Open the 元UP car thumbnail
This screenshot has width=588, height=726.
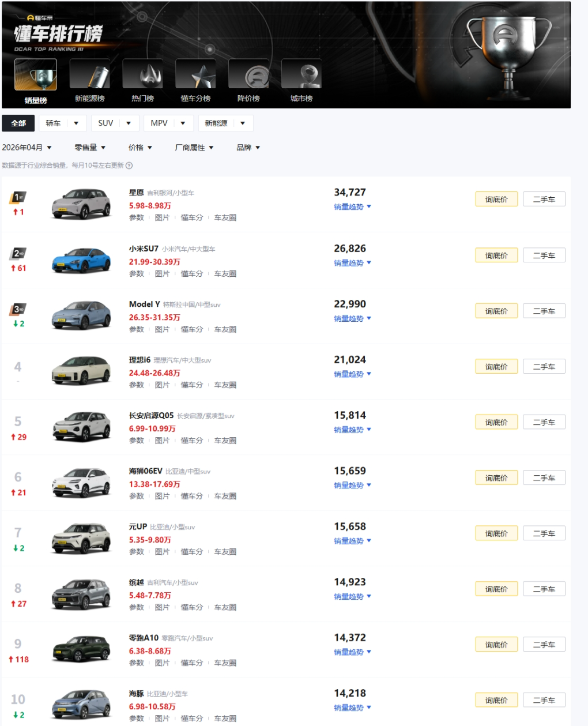[x=81, y=538]
